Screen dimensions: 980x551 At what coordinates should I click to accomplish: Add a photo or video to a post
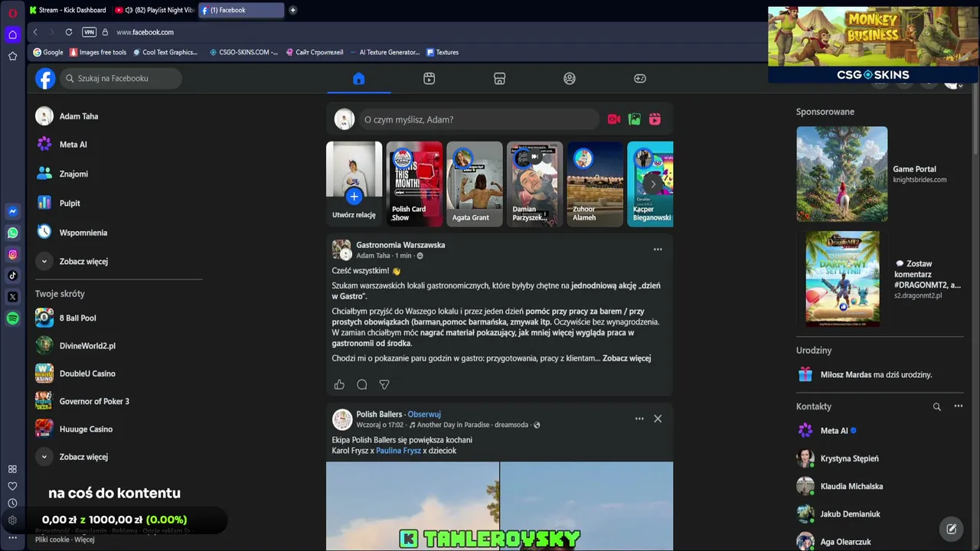click(x=634, y=119)
